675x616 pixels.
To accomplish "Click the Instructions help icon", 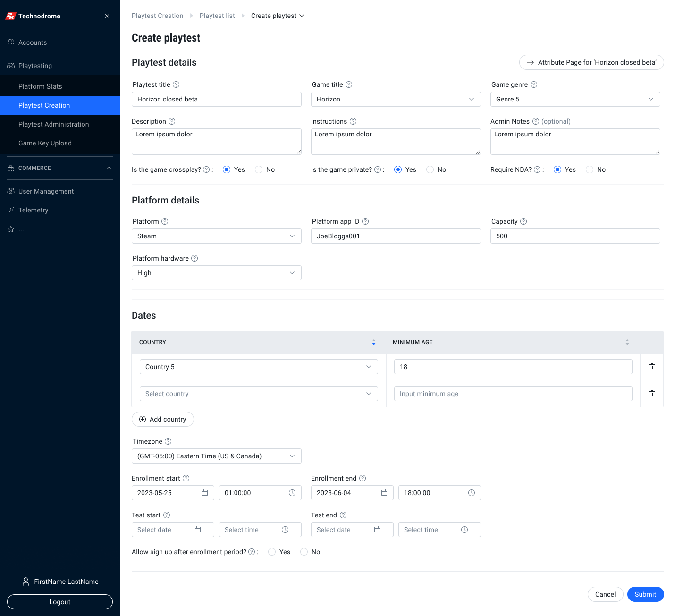I will 353,121.
